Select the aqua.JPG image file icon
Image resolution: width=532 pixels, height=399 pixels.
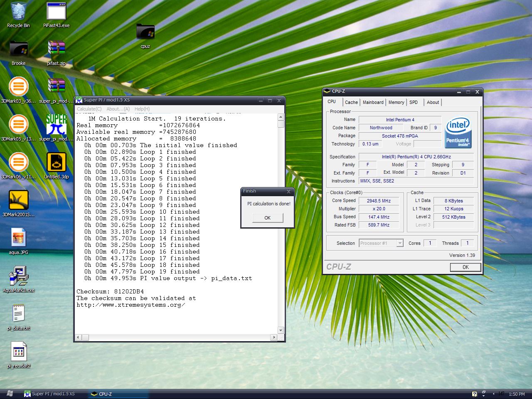(18, 238)
